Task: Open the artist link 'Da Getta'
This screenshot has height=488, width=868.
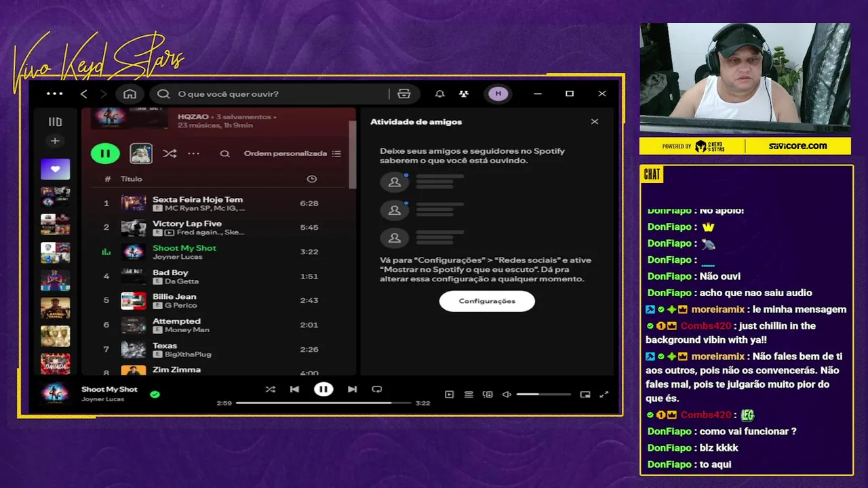Action: [182, 281]
